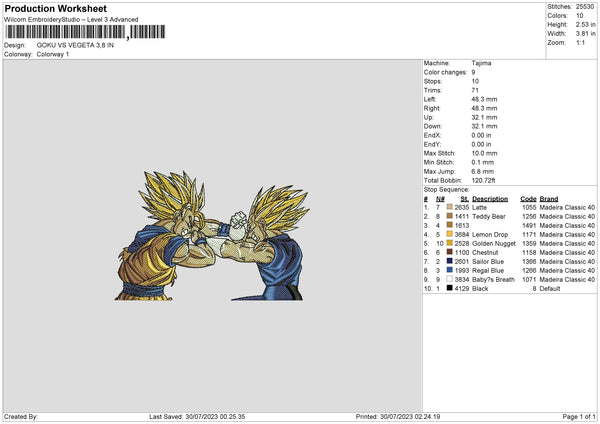The width and height of the screenshot is (600, 424).
Task: Click the Stitches value 25530
Action: [x=585, y=7]
